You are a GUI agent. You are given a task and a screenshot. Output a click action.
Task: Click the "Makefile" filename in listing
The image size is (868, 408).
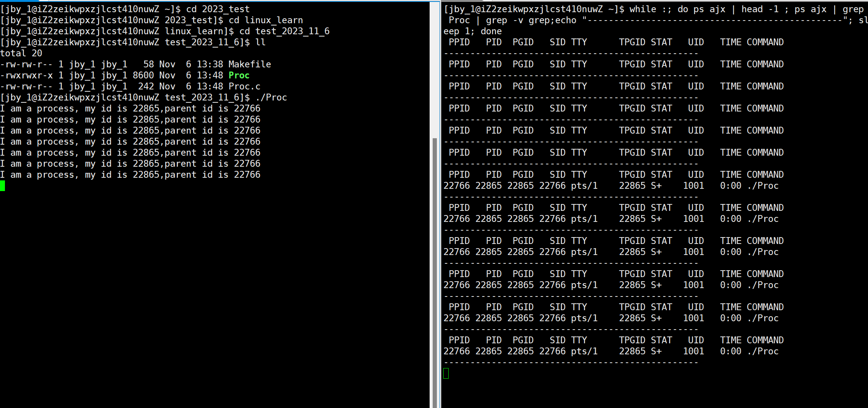250,64
